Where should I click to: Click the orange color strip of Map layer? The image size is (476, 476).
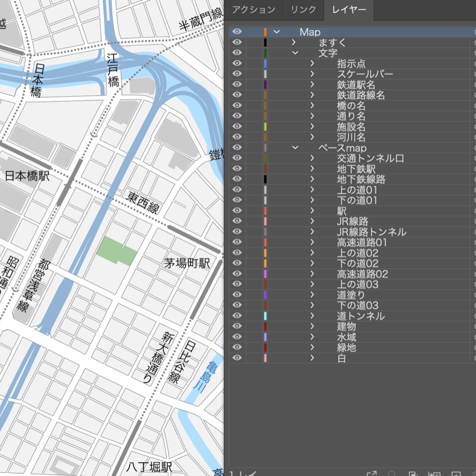click(x=265, y=32)
